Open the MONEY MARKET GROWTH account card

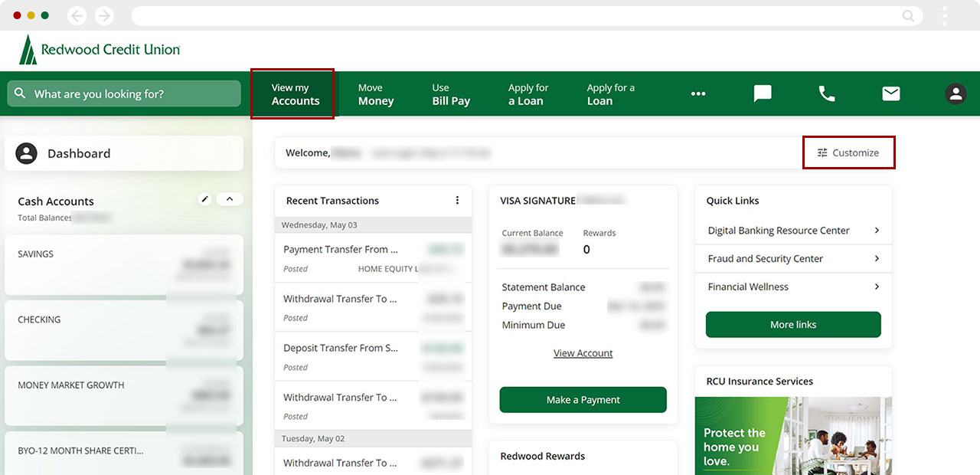[x=124, y=396]
